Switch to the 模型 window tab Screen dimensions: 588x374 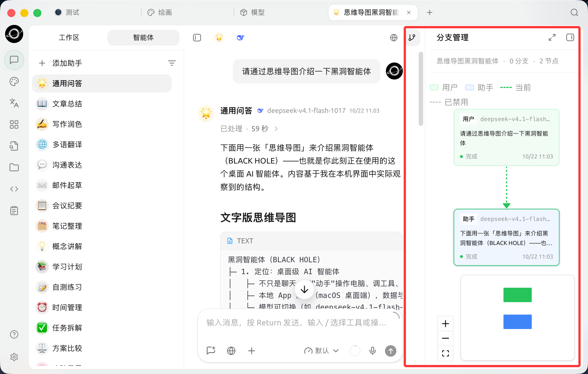(252, 12)
